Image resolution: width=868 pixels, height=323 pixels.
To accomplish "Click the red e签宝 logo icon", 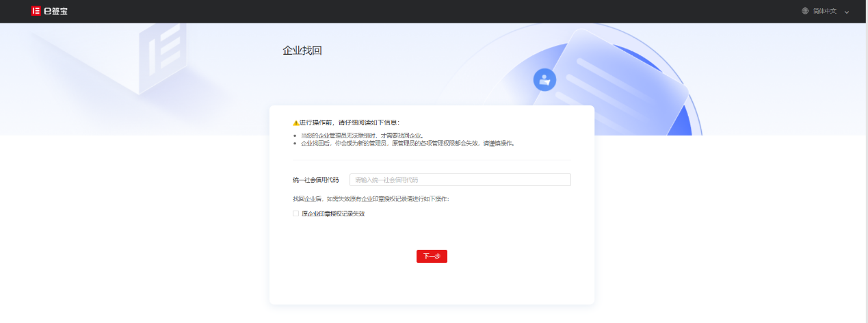I will (x=36, y=11).
